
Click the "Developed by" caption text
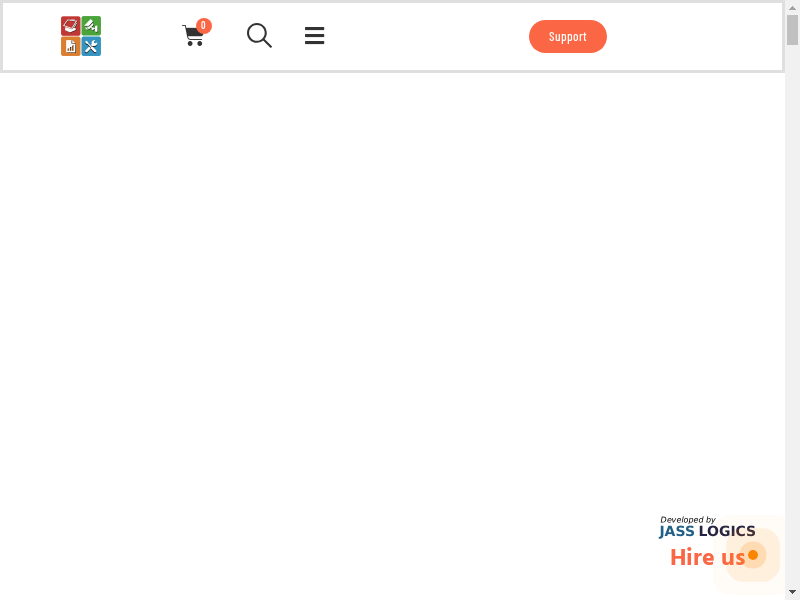click(687, 519)
